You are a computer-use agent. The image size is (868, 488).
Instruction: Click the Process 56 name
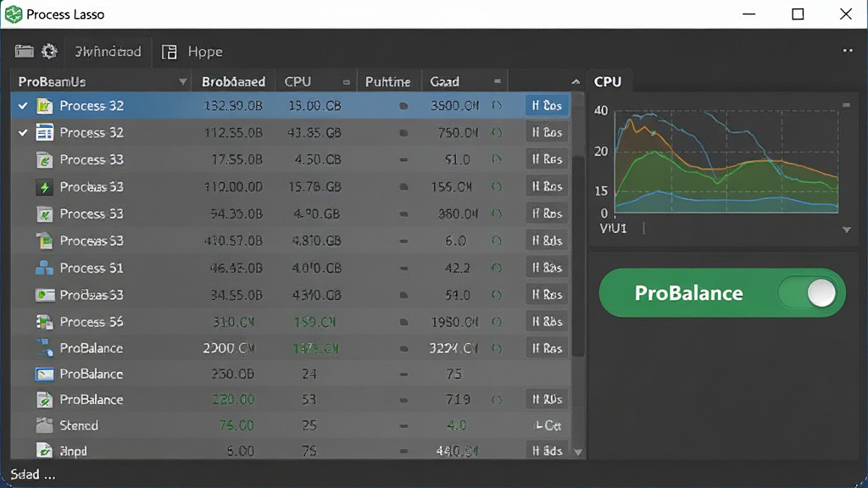pyautogui.click(x=92, y=321)
